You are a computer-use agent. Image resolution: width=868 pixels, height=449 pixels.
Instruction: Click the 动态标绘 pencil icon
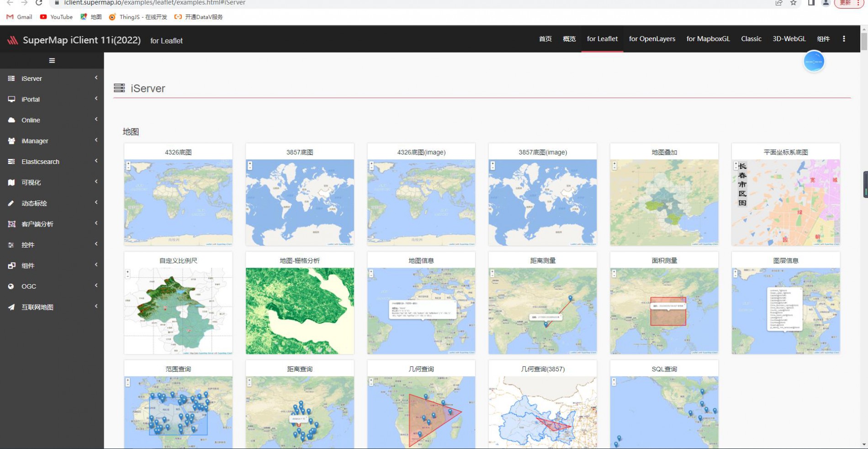[x=11, y=203]
